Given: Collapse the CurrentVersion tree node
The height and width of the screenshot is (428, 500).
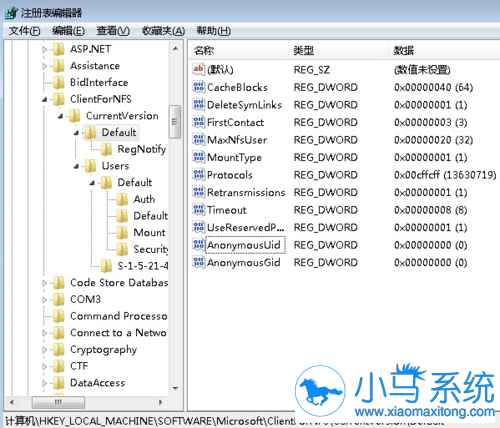Looking at the screenshot, I should coord(60,116).
